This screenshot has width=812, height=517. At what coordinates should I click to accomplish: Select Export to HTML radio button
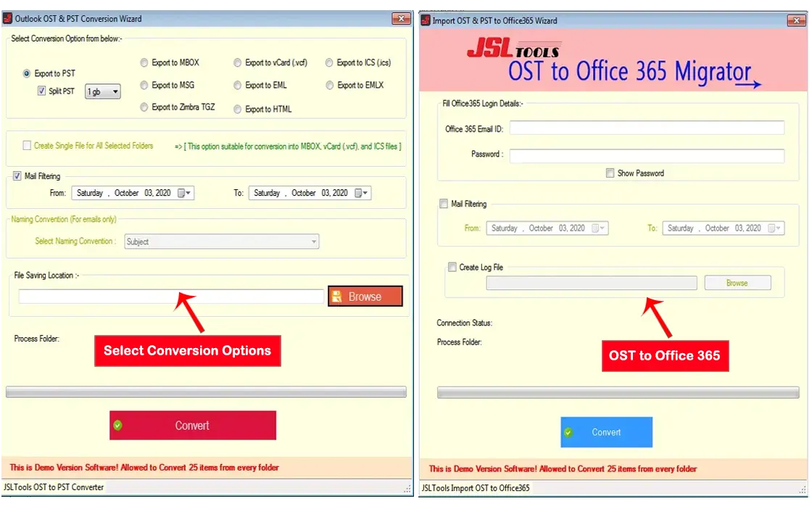click(238, 109)
